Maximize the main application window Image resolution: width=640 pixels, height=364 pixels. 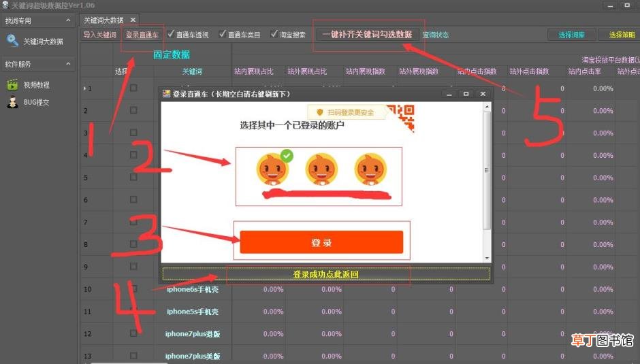[x=627, y=5]
